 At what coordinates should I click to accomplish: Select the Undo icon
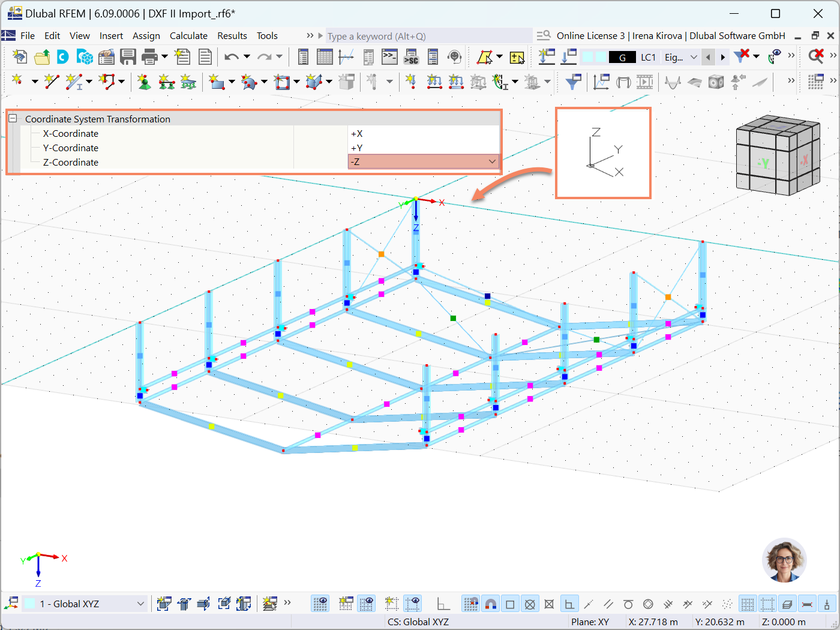[x=231, y=56]
